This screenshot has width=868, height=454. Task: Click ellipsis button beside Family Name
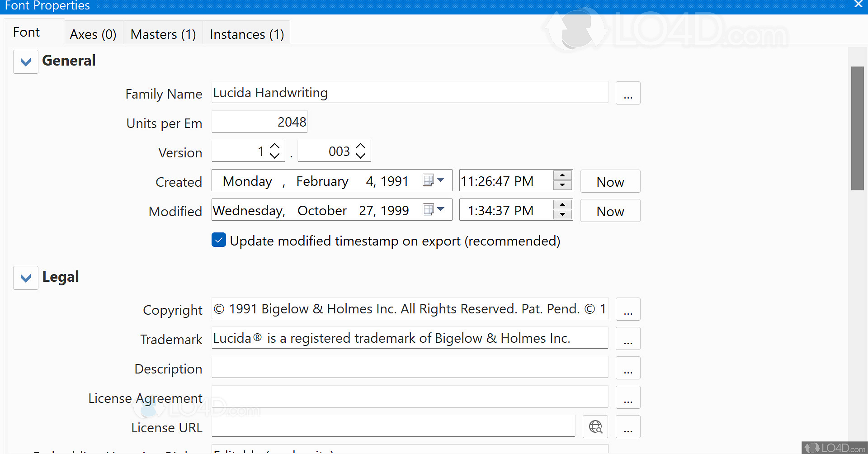pyautogui.click(x=627, y=93)
